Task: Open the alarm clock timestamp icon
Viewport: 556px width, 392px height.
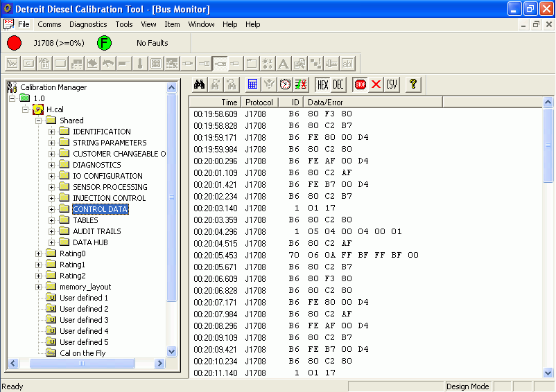Action: 285,84
